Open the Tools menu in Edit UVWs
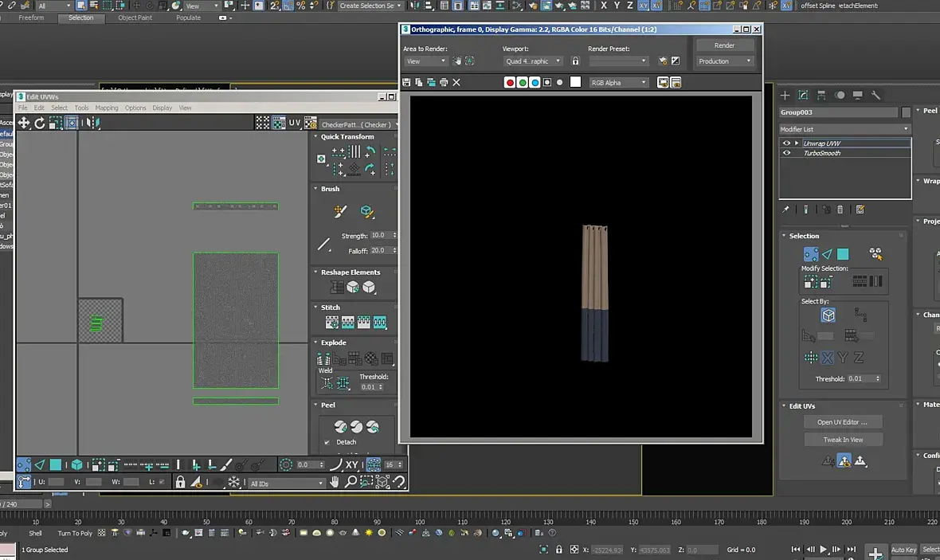This screenshot has height=560, width=940. coord(81,108)
